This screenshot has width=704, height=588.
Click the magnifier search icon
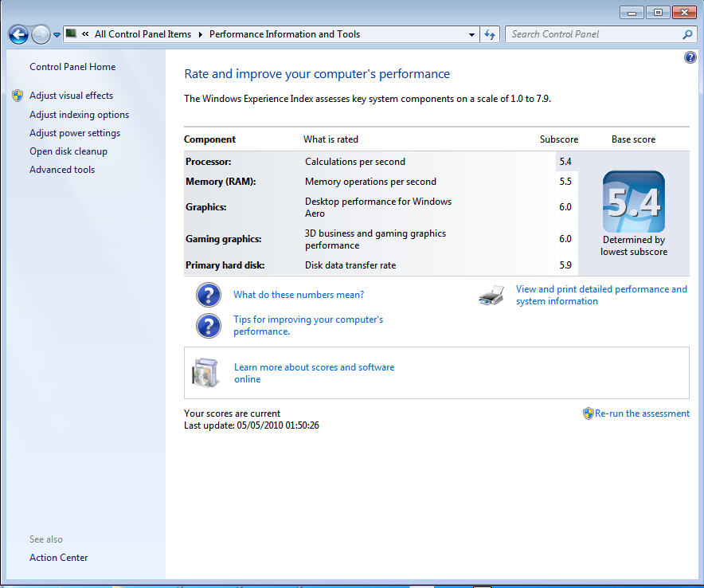click(x=687, y=34)
